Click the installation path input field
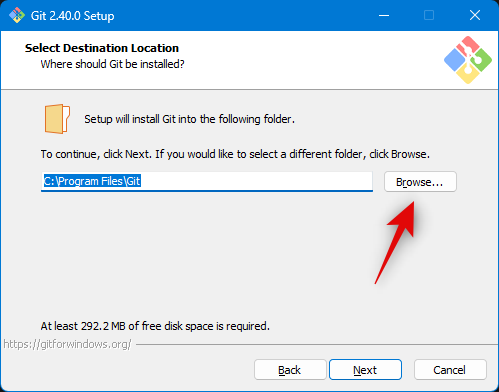The image size is (499, 392). (x=207, y=182)
